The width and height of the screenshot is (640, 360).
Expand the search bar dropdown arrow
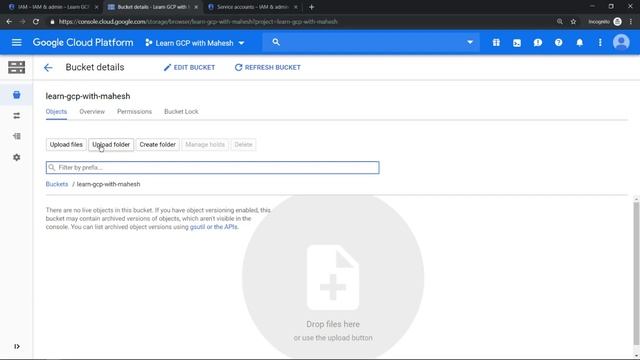[470, 42]
